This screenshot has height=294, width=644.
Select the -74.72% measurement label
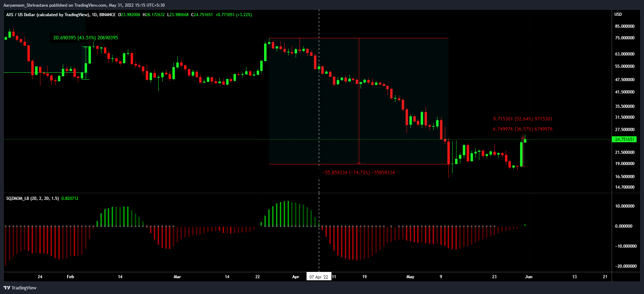[x=358, y=172]
